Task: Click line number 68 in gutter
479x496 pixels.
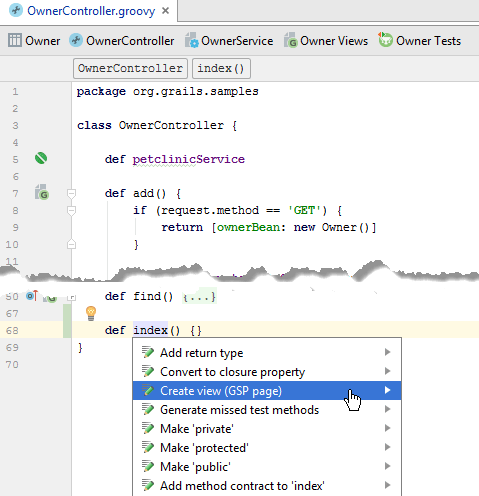Action: coord(12,330)
